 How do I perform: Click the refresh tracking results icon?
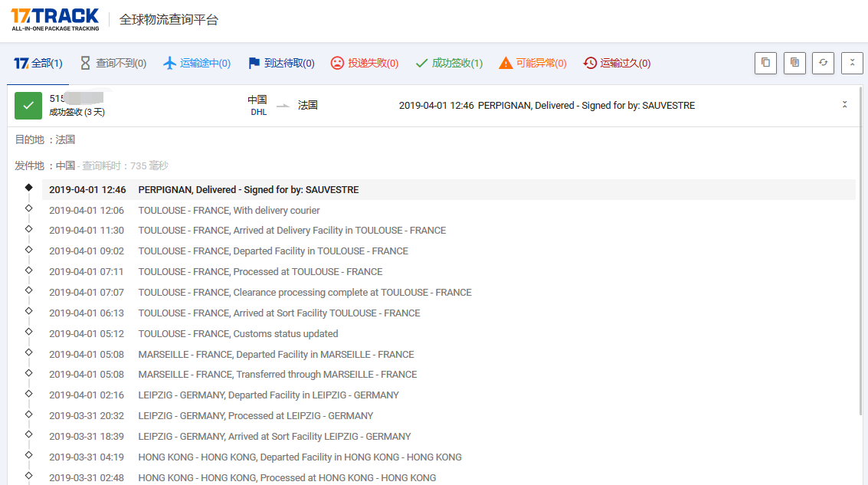[x=824, y=63]
